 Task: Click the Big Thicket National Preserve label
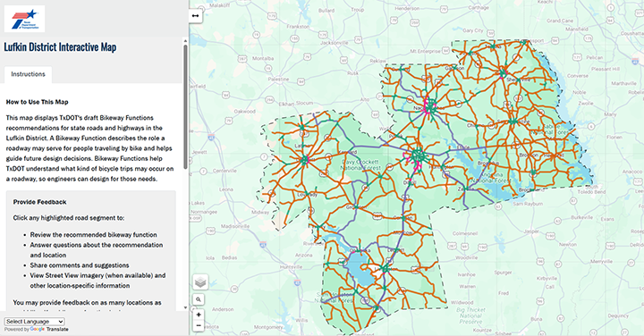[470, 316]
